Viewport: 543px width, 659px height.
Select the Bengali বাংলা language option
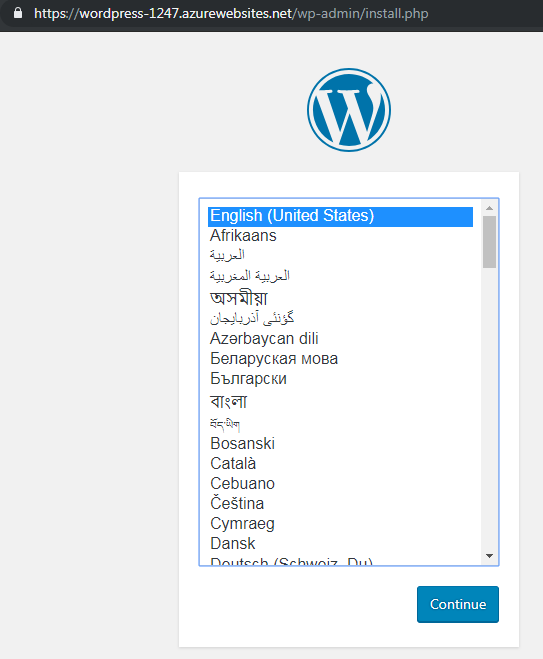[x=340, y=401]
